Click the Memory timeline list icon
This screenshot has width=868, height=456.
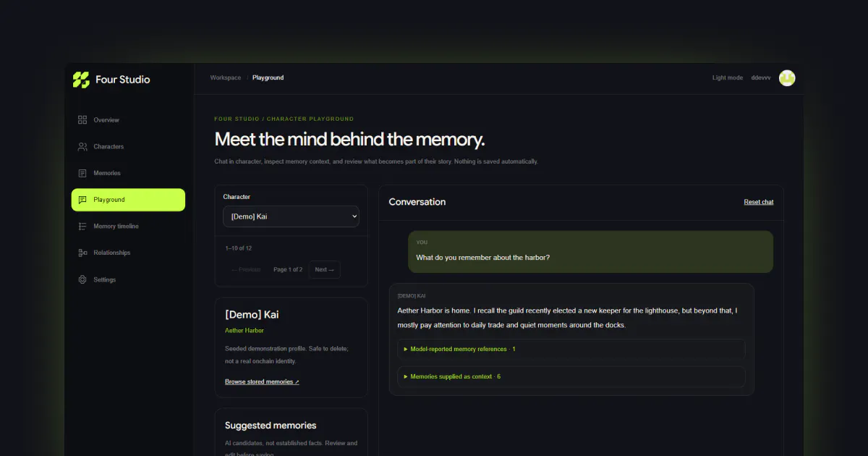[82, 227]
